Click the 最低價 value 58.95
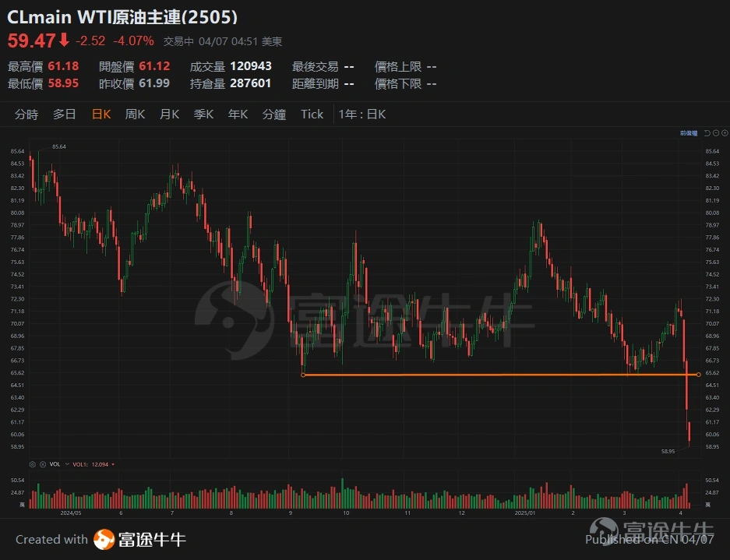730x560 pixels. point(63,83)
